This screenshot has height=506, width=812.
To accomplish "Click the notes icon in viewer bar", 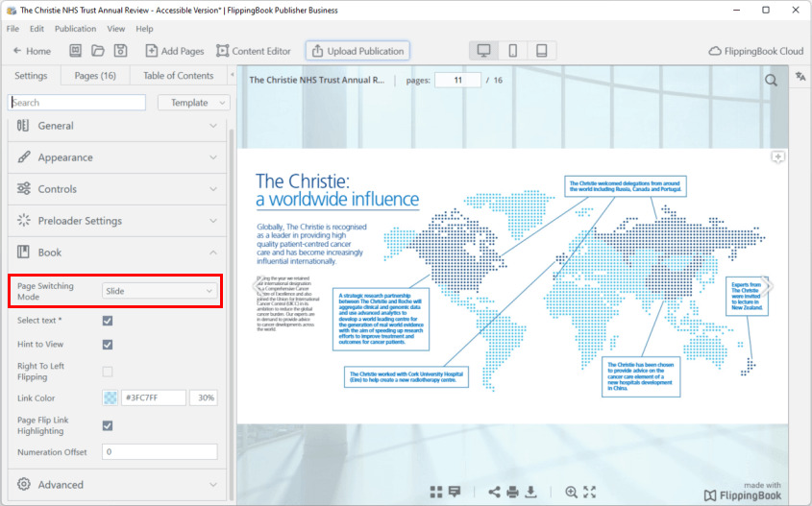I will coord(455,492).
